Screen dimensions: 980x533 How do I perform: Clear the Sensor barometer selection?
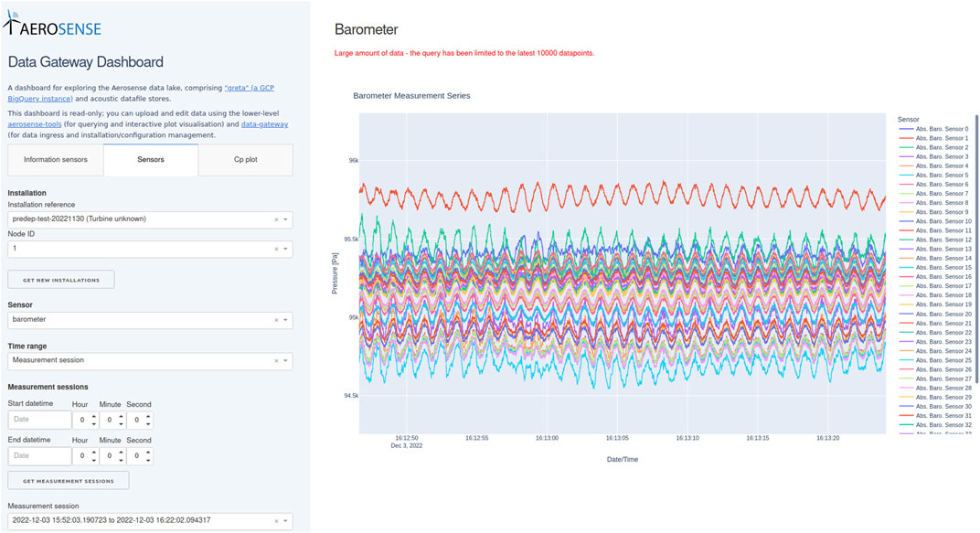click(x=276, y=320)
